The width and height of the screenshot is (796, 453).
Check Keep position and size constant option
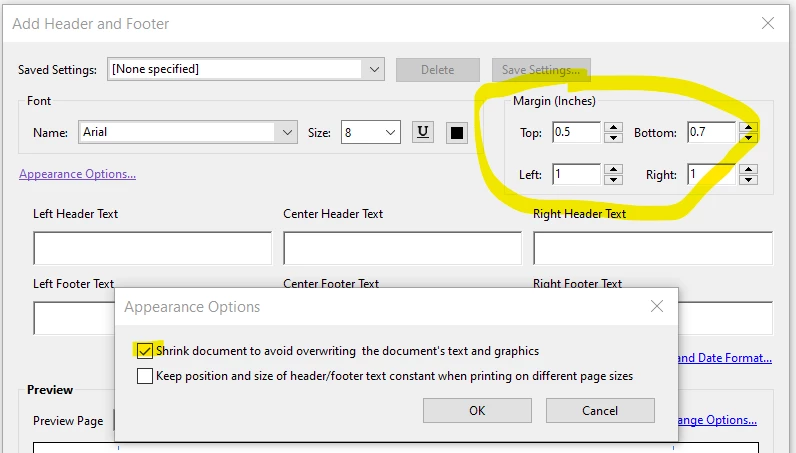145,376
